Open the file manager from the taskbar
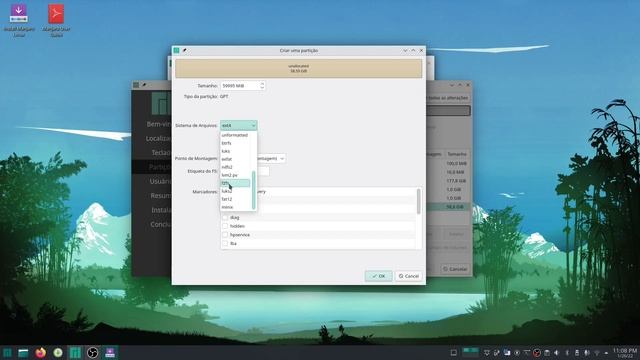 pos(23,353)
